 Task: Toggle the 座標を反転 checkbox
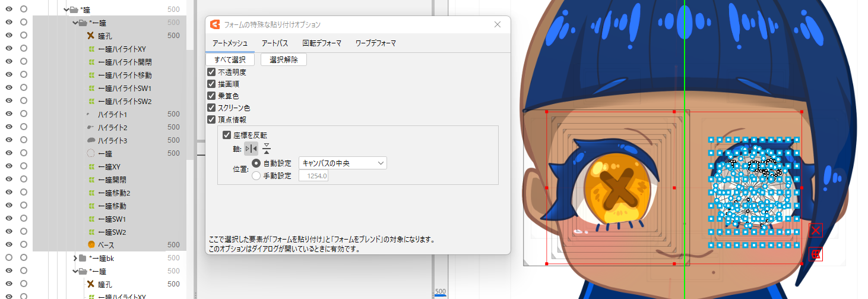point(227,136)
